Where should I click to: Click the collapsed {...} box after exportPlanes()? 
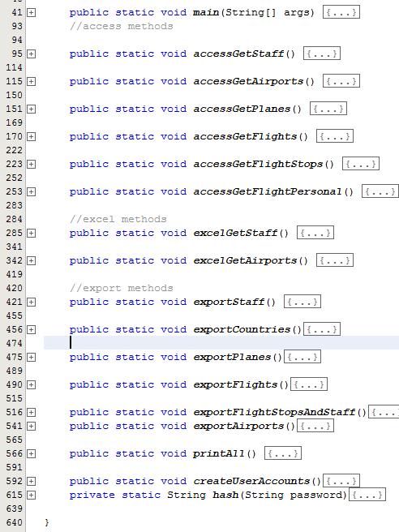click(x=302, y=357)
